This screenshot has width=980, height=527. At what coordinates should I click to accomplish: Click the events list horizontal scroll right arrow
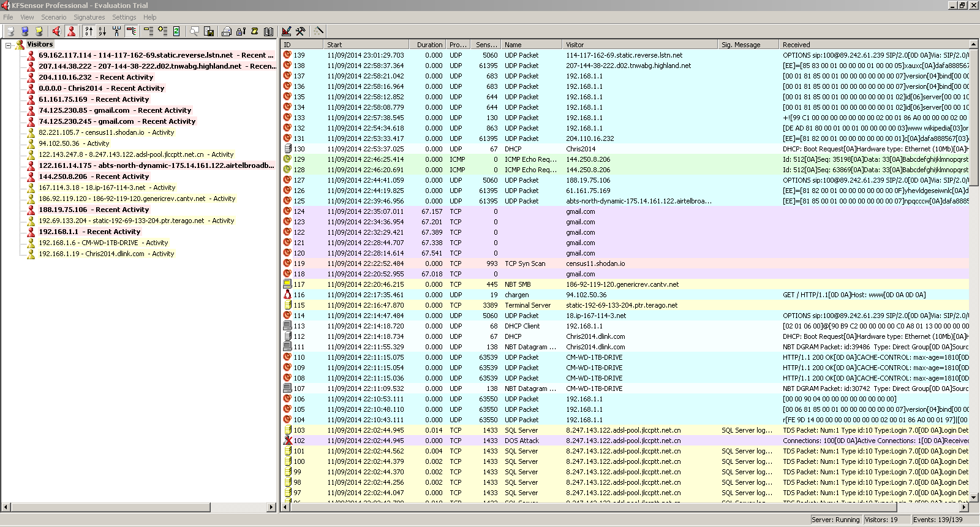(964, 507)
